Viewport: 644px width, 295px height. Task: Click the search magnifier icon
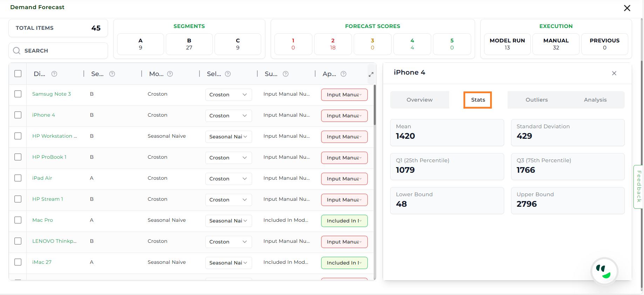[x=16, y=51]
